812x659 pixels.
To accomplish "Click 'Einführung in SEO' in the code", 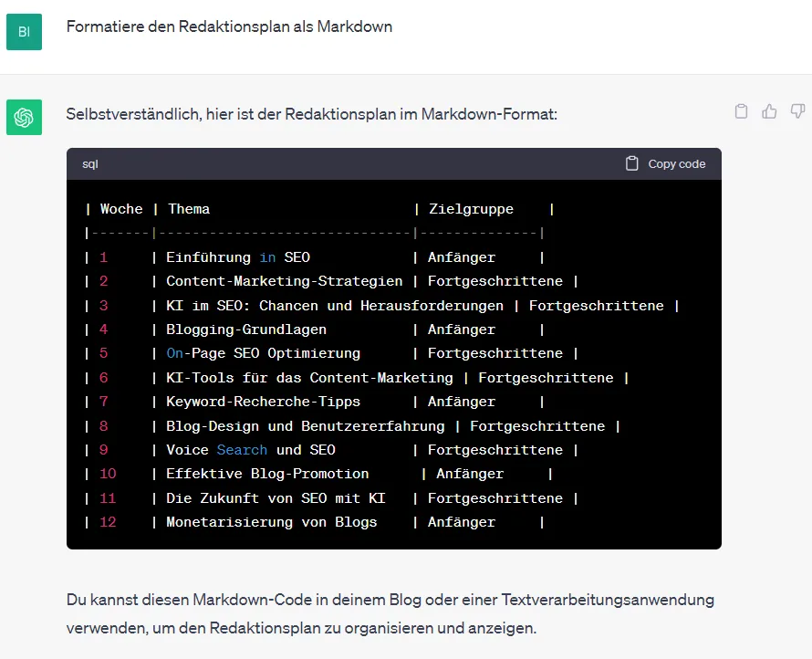I will click(x=238, y=257).
